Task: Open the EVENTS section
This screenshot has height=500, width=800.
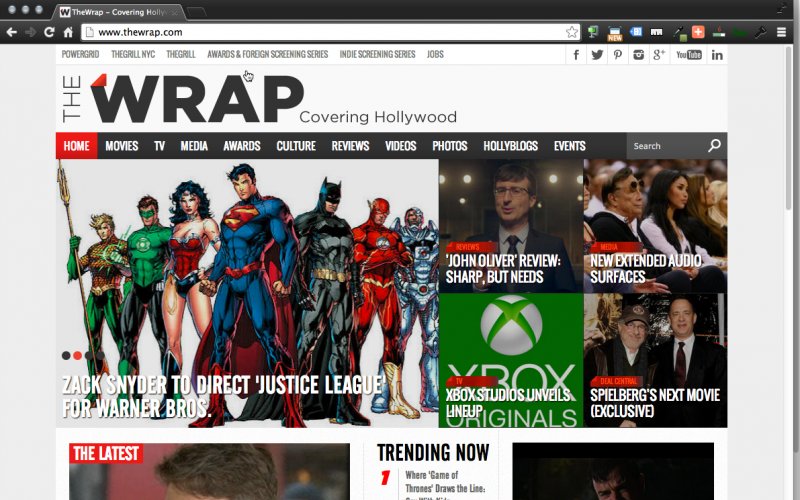Action: pos(569,146)
